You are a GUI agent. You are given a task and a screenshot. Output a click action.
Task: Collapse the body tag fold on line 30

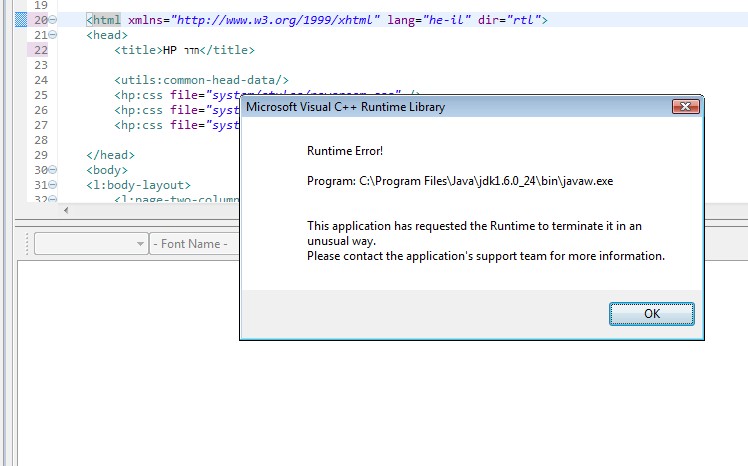tap(53, 170)
